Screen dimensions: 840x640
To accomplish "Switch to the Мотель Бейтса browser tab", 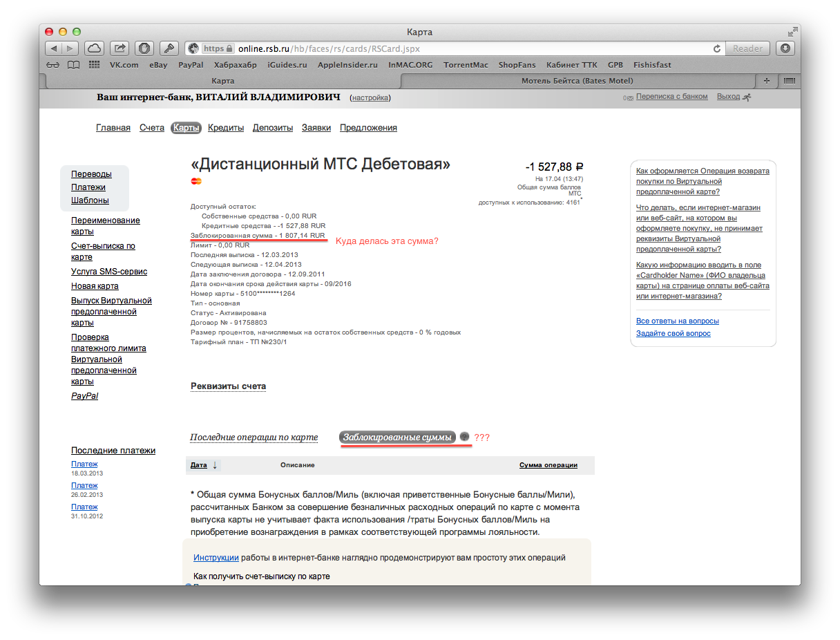I will click(577, 81).
